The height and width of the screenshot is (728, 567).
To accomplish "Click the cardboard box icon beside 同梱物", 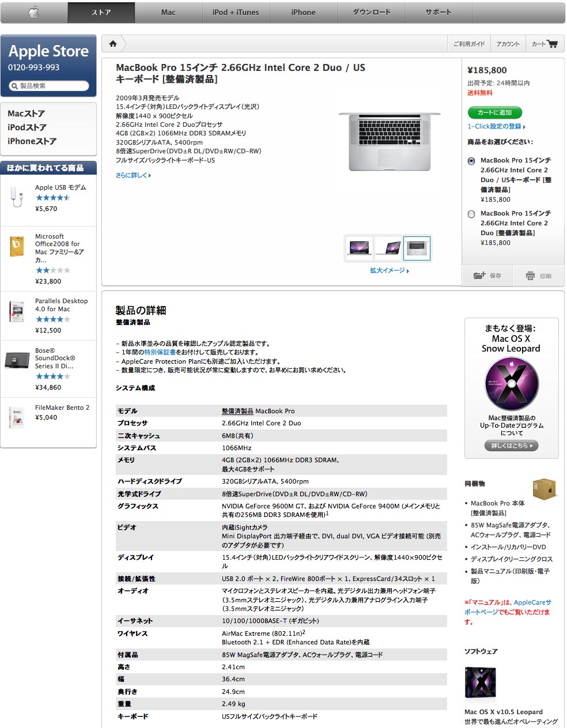I will click(x=545, y=489).
